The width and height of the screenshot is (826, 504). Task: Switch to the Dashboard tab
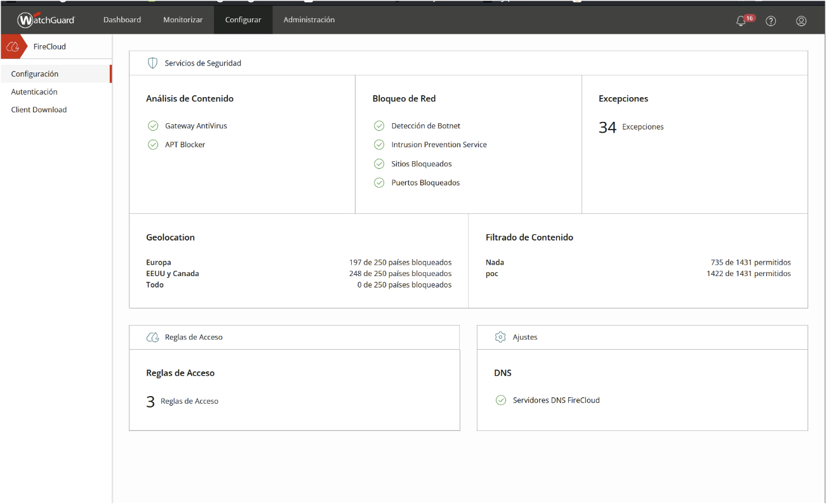click(122, 20)
